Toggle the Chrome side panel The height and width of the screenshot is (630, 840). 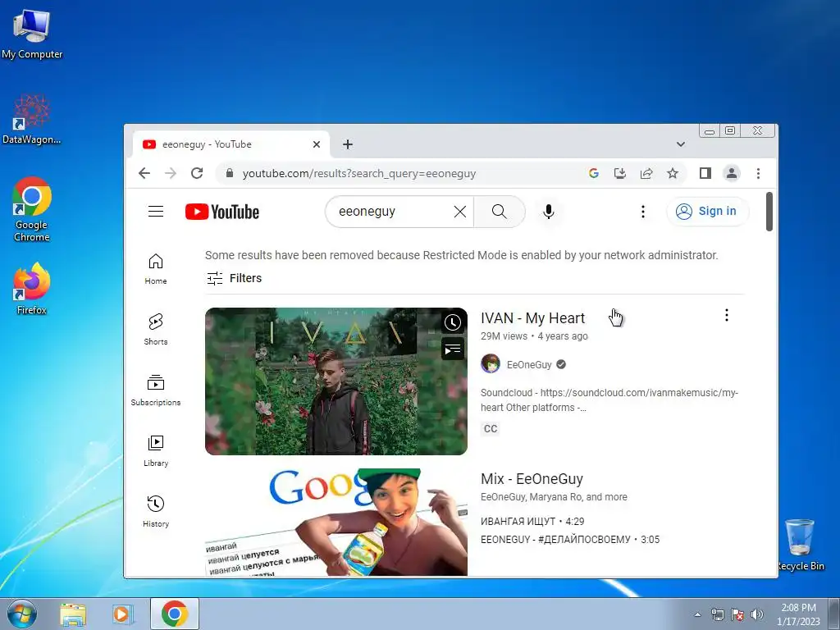click(705, 173)
